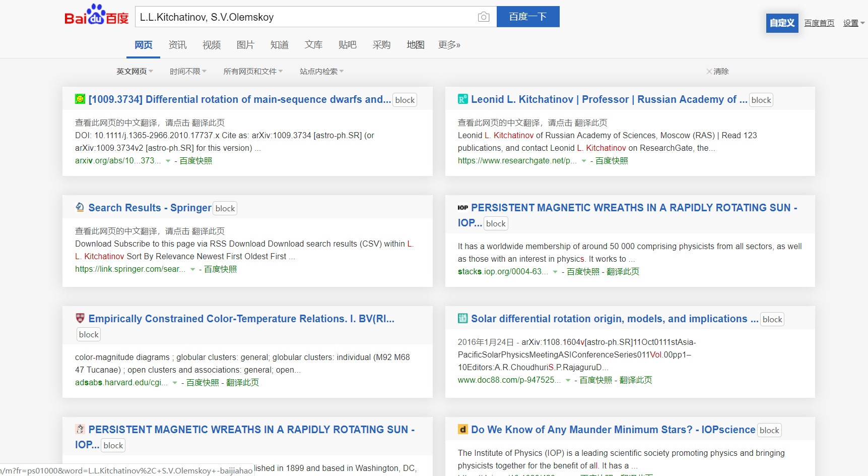Click the block button next to Springer result
Viewport: 868px width, 476px height.
pos(225,208)
